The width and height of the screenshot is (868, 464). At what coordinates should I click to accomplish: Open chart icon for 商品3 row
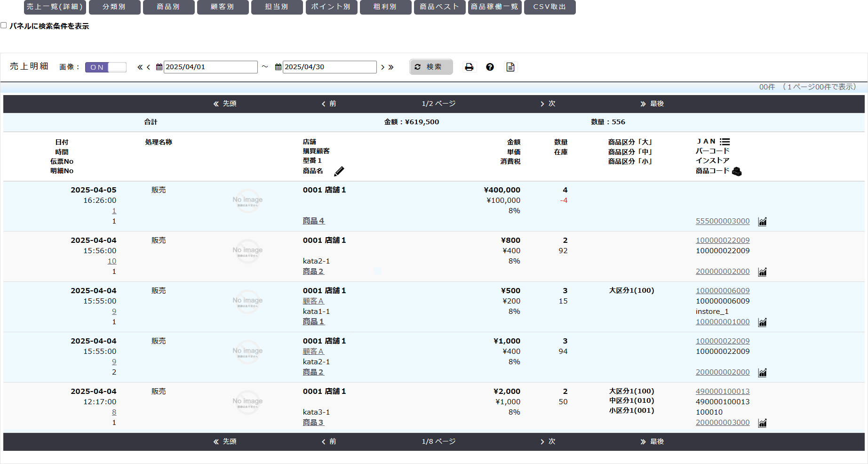pos(763,423)
